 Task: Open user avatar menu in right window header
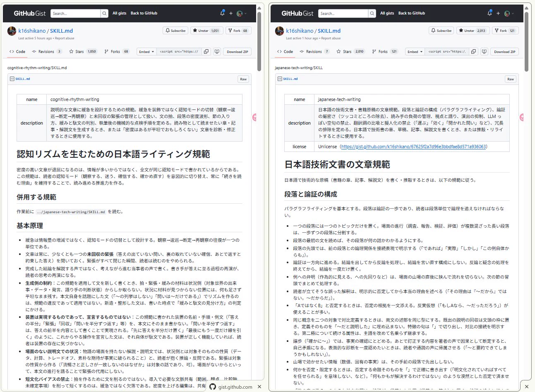point(509,13)
